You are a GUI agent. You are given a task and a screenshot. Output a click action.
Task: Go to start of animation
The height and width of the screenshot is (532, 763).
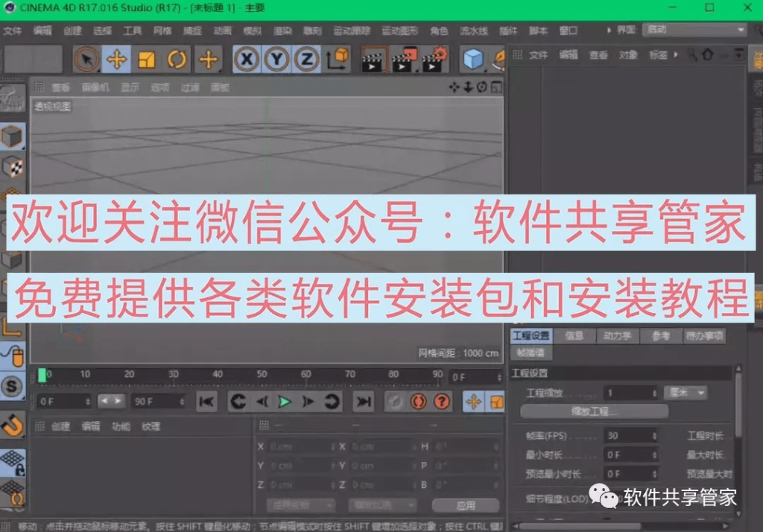[207, 402]
